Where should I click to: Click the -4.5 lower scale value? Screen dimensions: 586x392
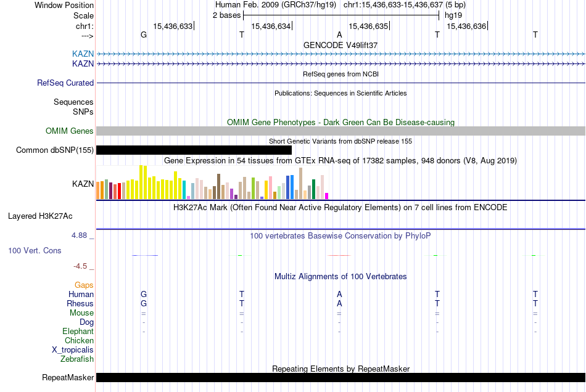pyautogui.click(x=80, y=266)
